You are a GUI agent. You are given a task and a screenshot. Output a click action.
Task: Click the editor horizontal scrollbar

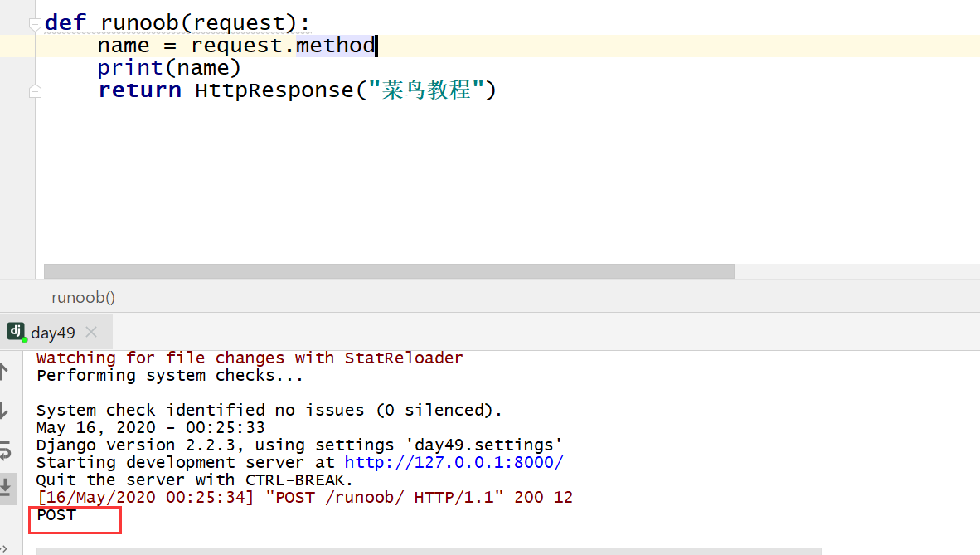[x=388, y=271]
